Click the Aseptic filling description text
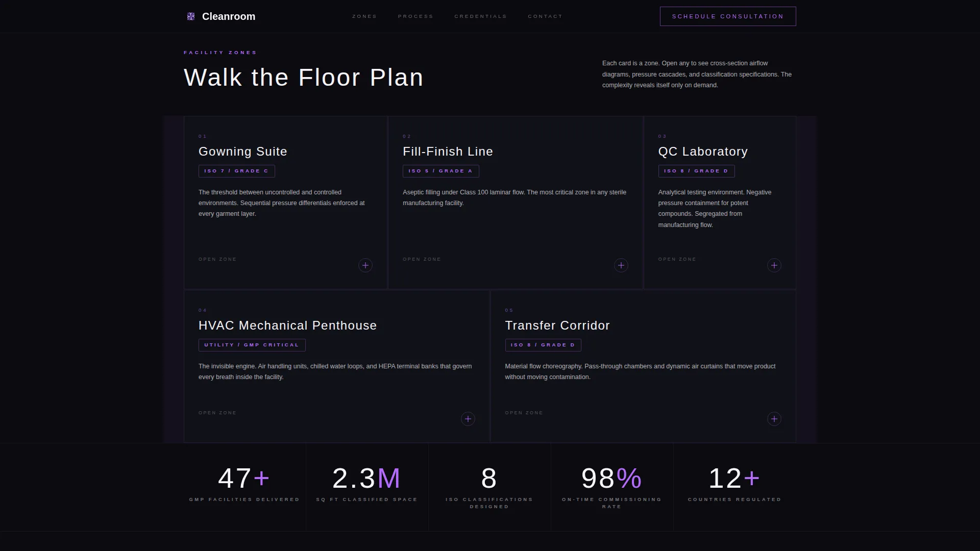This screenshot has height=551, width=980. [514, 197]
